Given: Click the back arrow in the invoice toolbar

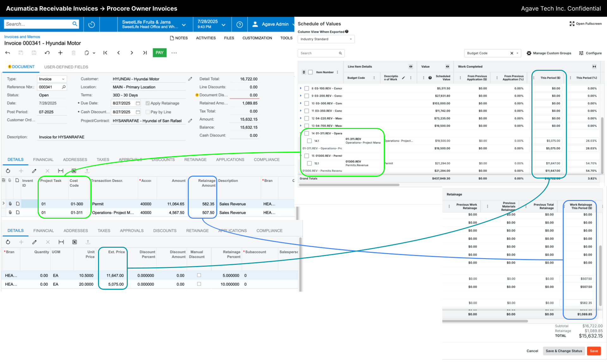Looking at the screenshot, I should click(x=8, y=53).
